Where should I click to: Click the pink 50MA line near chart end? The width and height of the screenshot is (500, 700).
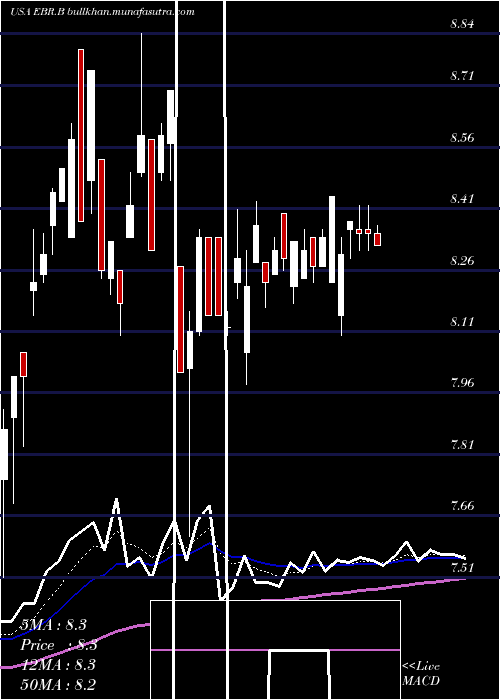[446, 581]
